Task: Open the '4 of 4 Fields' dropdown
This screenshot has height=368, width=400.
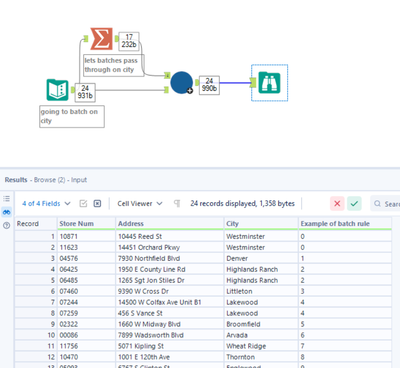Action: 46,203
